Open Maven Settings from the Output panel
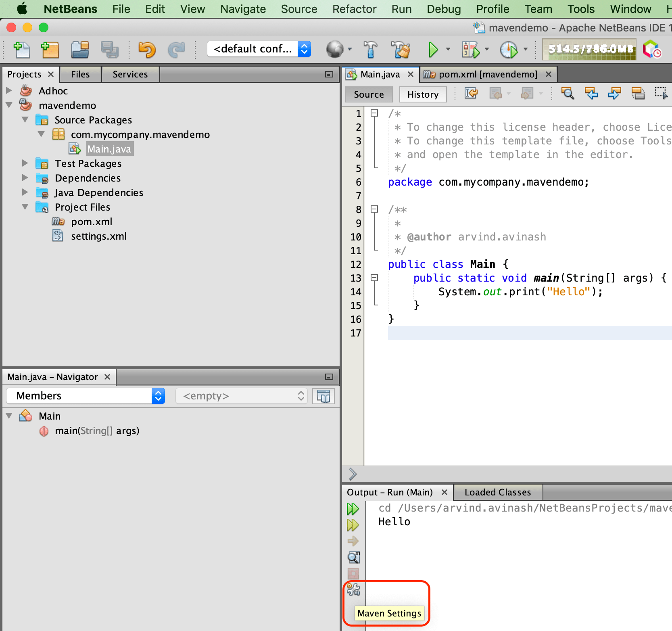Screen dimensions: 672x631 point(353,590)
